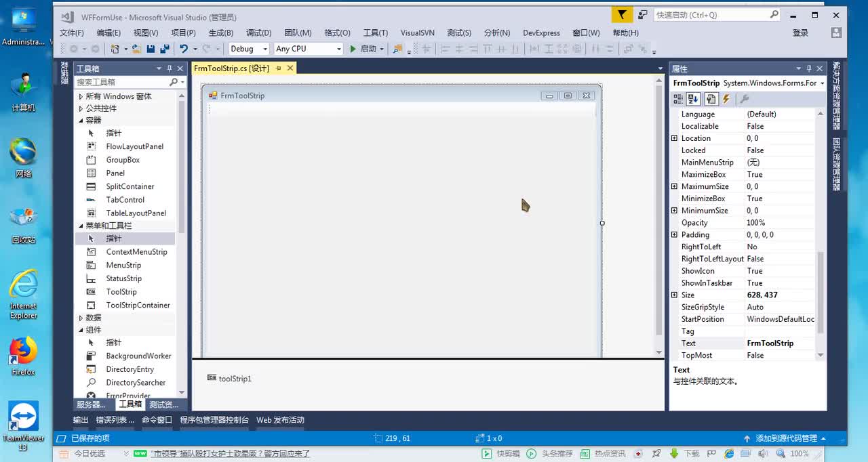868x462 pixels.
Task: Open the 调试(D) menu
Action: click(258, 33)
